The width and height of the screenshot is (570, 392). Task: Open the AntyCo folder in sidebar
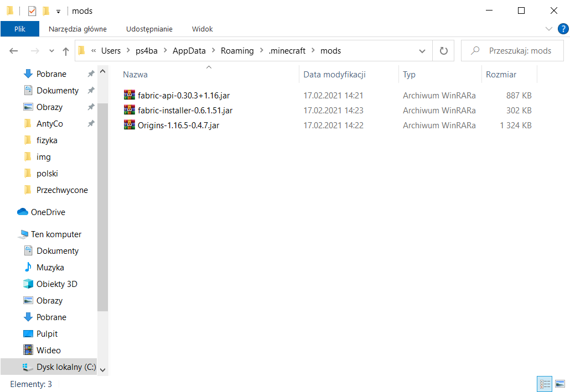(49, 123)
